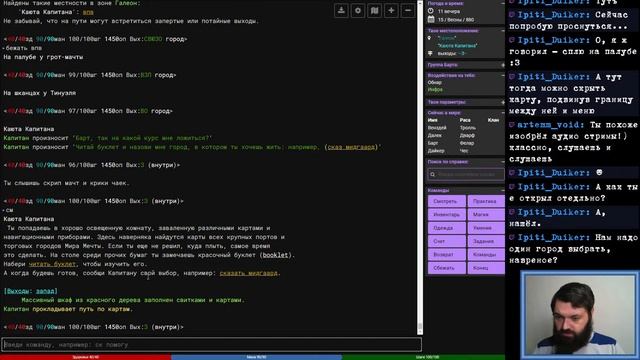
Task: Click the yellow link after 'Каюта Капитана'
Action: 88,12
